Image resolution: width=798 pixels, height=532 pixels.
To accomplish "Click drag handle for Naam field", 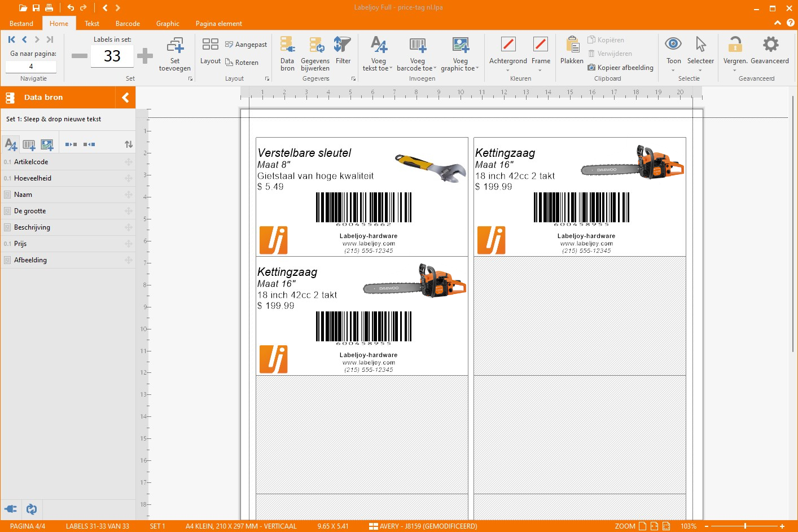I will pyautogui.click(x=129, y=195).
